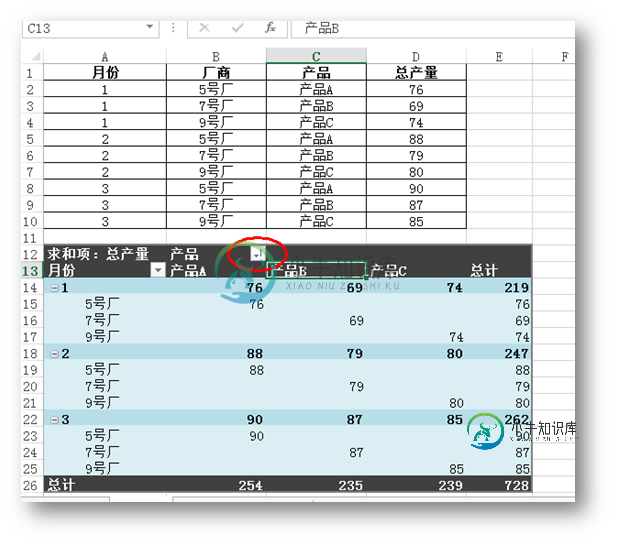
Task: Click the 总计 pivot column header
Action: pyautogui.click(x=484, y=270)
